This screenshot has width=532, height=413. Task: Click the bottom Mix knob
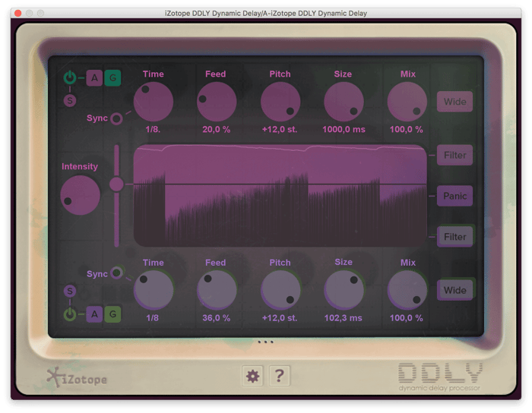(x=407, y=290)
